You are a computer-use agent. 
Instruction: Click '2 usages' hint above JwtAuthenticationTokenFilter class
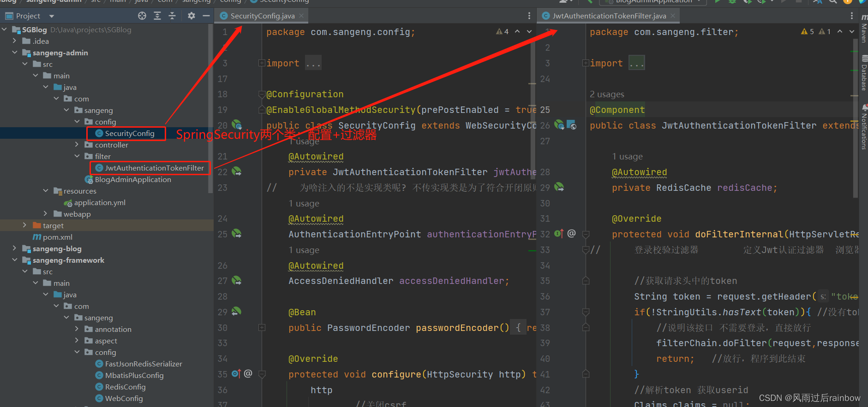(607, 94)
